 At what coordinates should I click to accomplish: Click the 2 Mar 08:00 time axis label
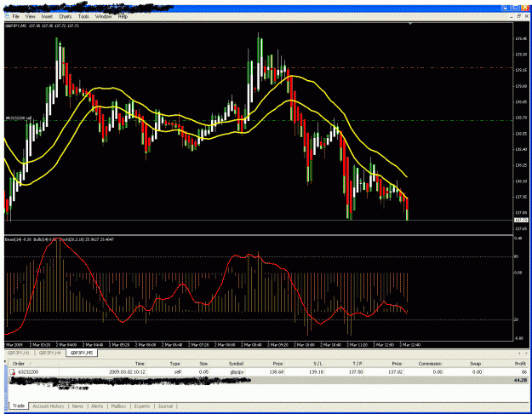tap(226, 345)
